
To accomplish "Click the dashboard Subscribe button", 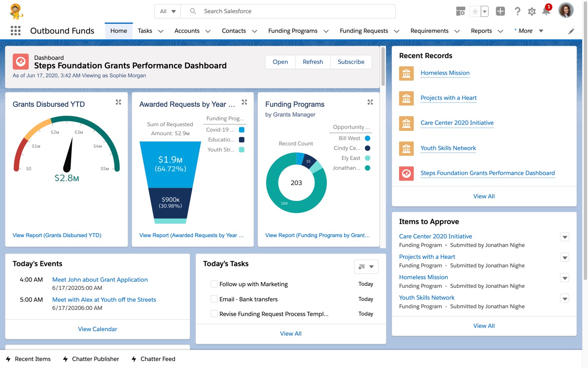I will coord(351,62).
